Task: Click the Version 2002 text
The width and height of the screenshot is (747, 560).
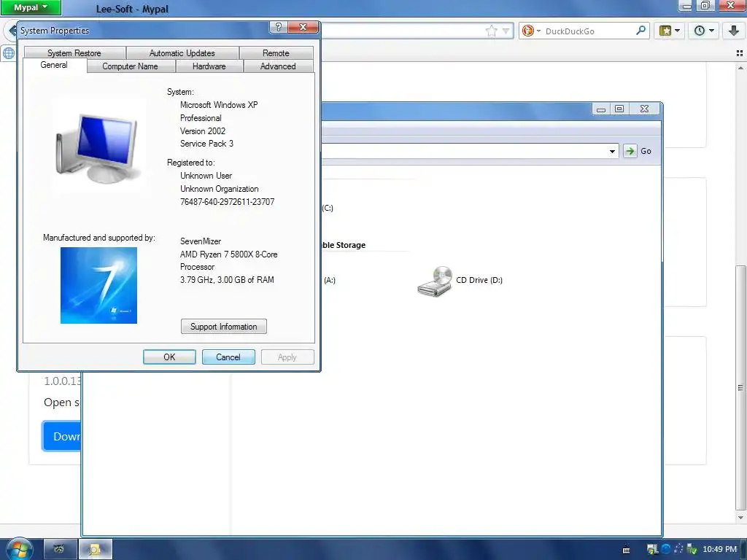Action: (203, 131)
